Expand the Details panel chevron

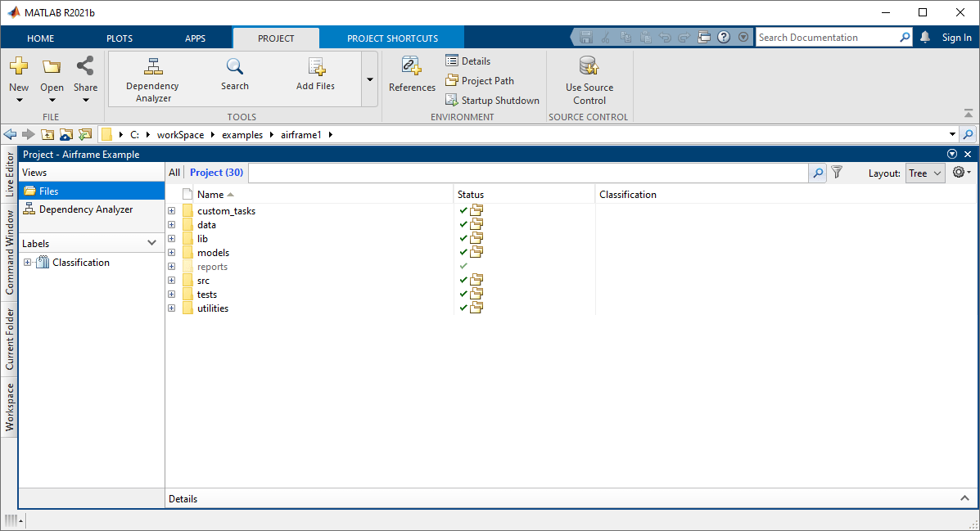click(x=965, y=498)
